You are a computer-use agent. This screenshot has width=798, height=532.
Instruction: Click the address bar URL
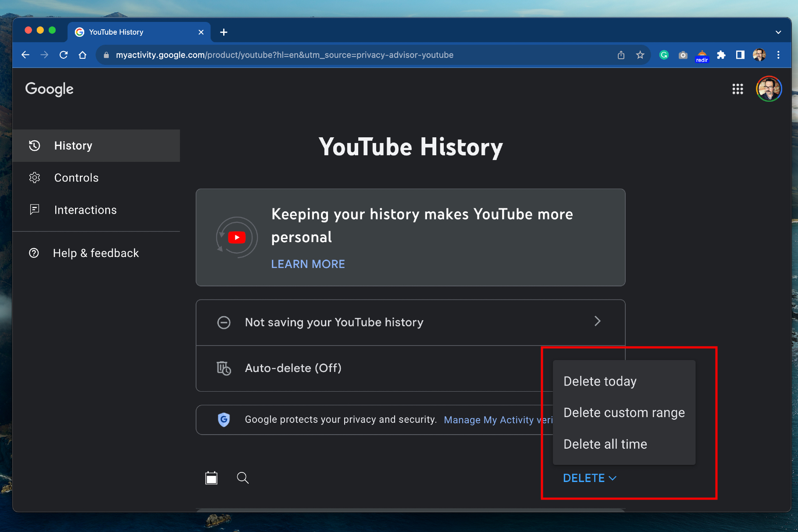[x=285, y=55]
